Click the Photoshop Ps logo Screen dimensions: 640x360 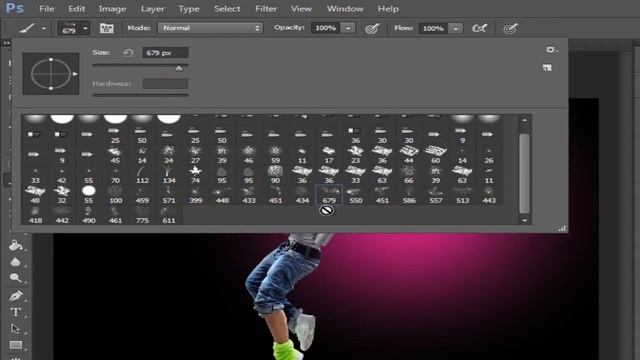pos(15,9)
